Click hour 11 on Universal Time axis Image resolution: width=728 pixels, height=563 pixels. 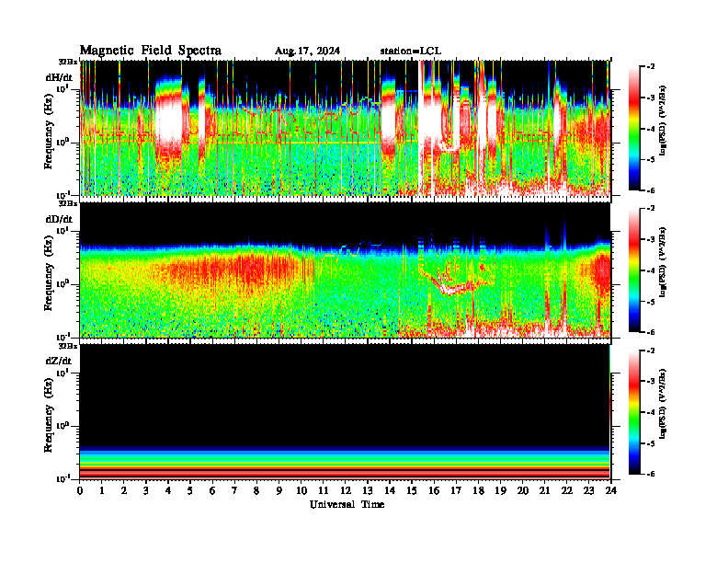(x=324, y=491)
